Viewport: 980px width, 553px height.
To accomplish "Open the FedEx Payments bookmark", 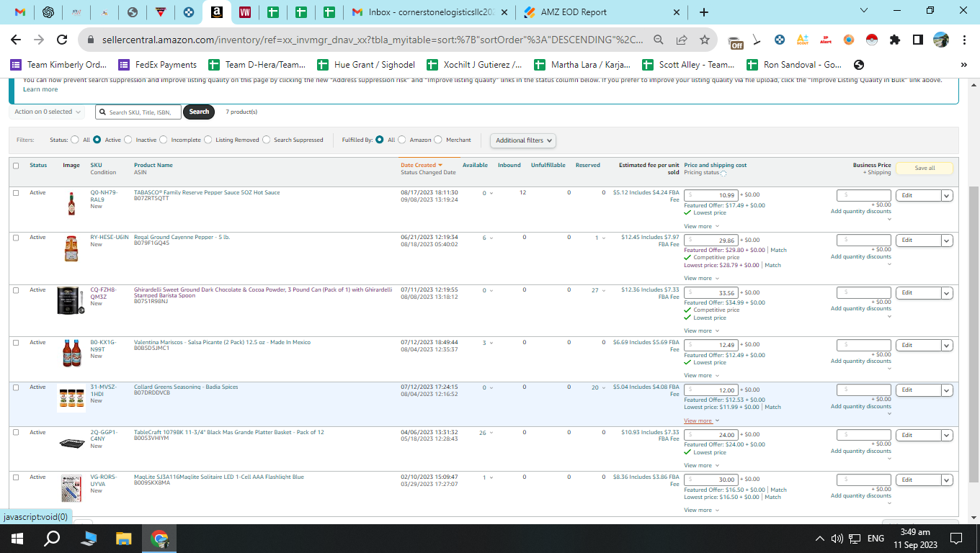I will tap(158, 65).
